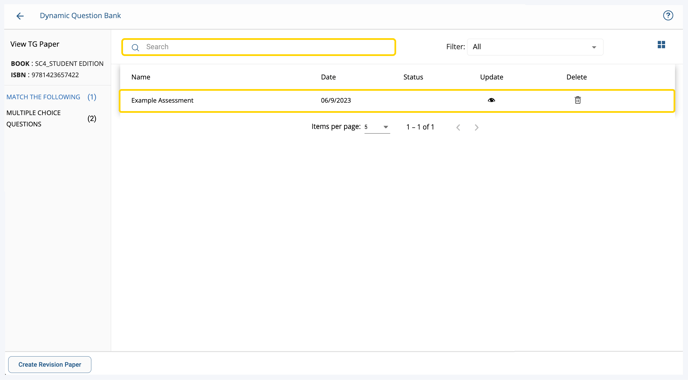
Task: Click the Delete column header
Action: pos(577,77)
